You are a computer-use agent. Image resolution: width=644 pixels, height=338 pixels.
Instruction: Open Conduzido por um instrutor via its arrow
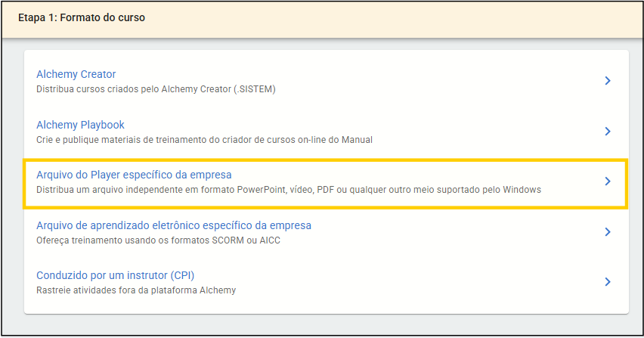coord(608,282)
